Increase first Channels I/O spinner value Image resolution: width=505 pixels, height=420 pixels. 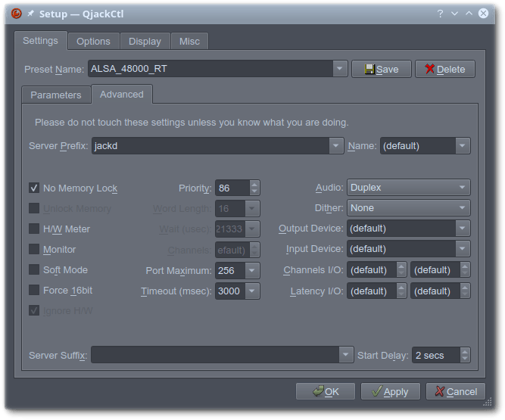coord(401,266)
